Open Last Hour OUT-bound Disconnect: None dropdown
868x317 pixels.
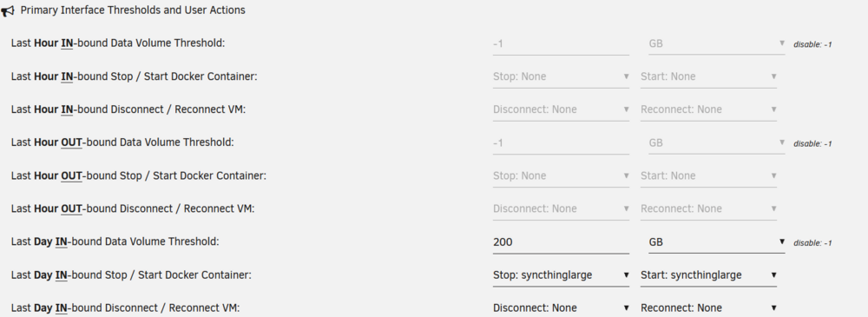pos(561,209)
